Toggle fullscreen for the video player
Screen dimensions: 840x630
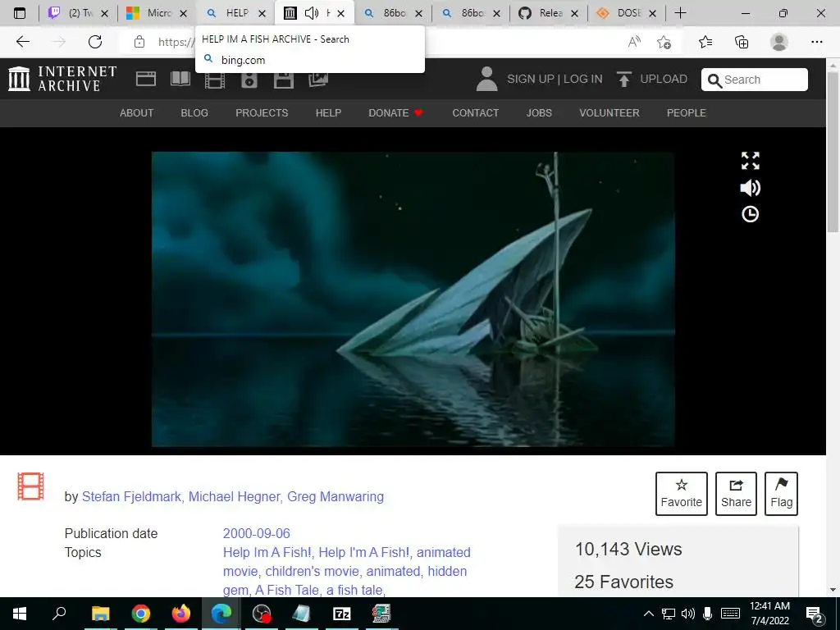(750, 161)
